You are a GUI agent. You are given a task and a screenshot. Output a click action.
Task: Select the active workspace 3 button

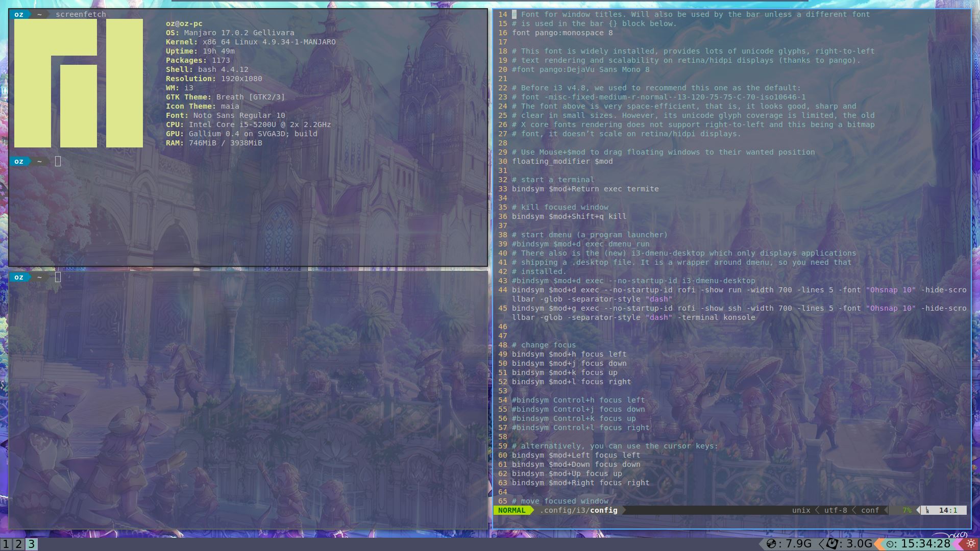(31, 544)
